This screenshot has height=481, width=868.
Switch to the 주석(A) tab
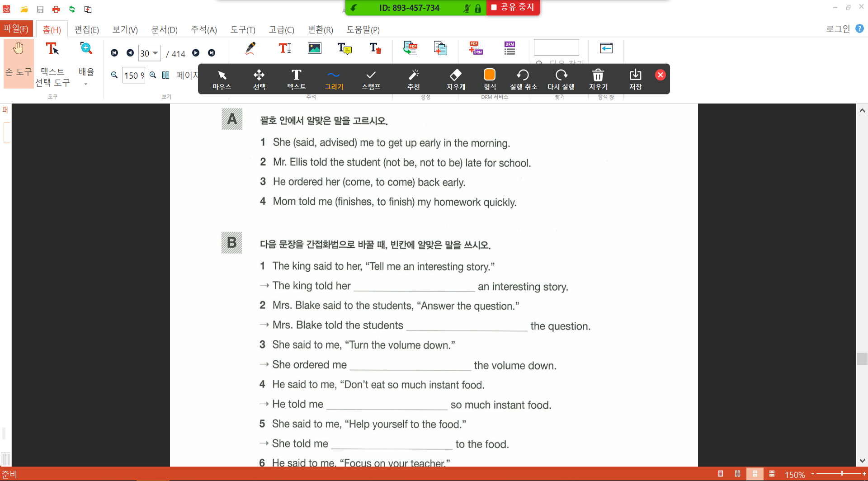[204, 29]
